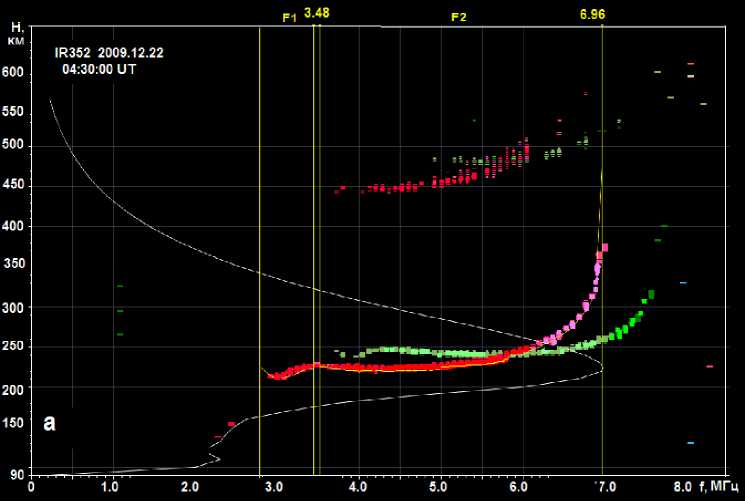Click the 400 km height tick label
745x501 pixels.
(13, 226)
